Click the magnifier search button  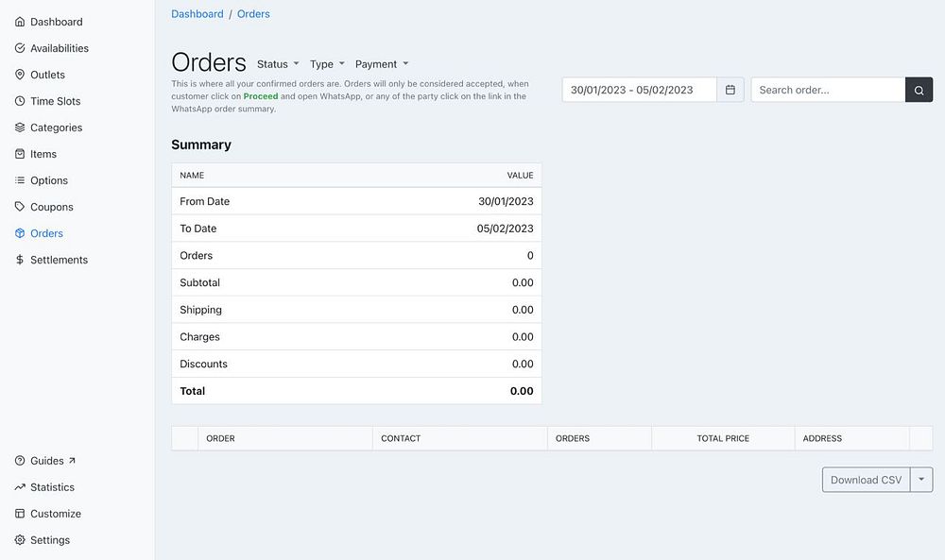[919, 90]
